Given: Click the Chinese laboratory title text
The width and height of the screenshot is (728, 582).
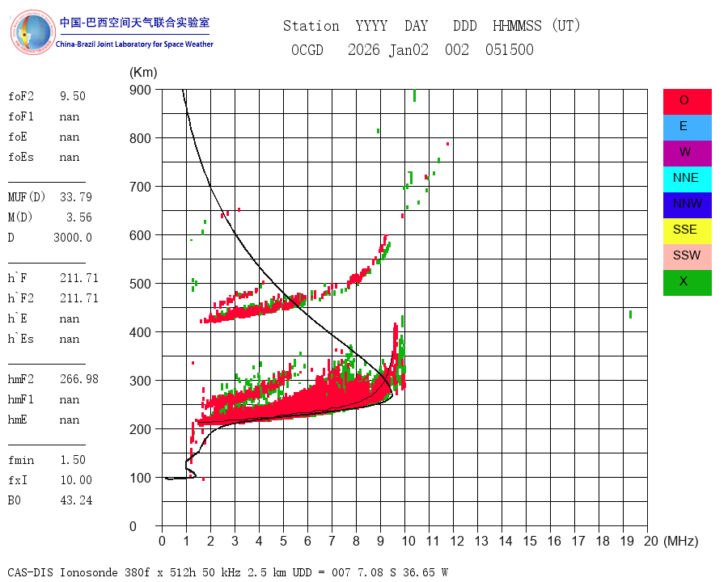Looking at the screenshot, I should click(x=134, y=23).
